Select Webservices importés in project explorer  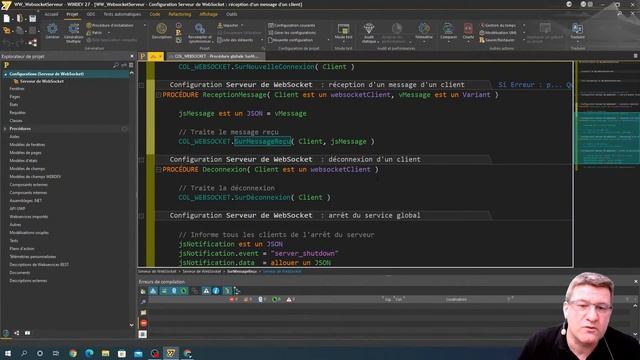tap(29, 217)
